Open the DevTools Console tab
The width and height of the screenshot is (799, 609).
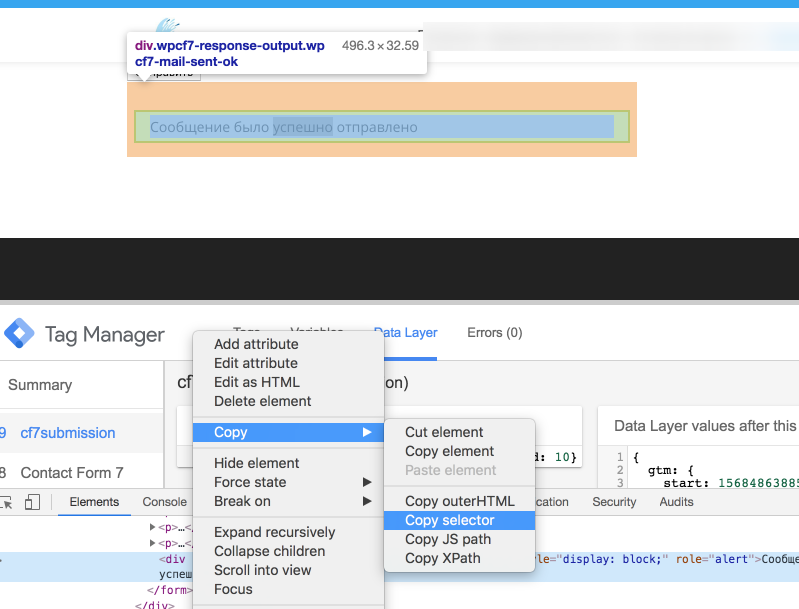pos(164,502)
